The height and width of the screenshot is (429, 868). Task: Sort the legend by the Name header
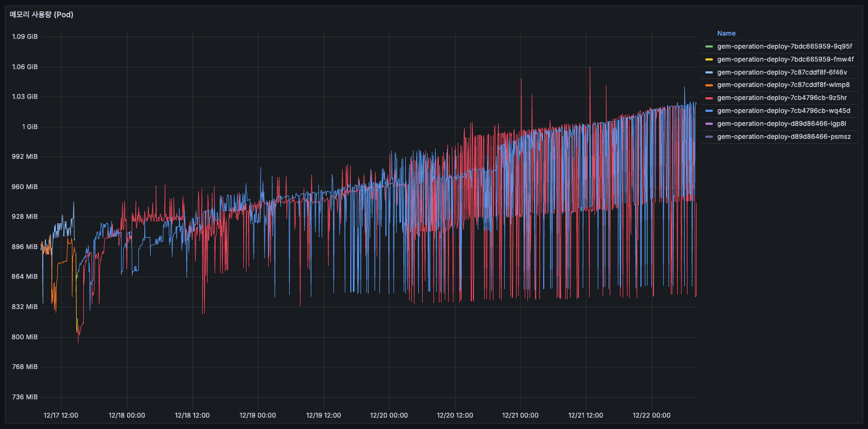click(x=726, y=33)
